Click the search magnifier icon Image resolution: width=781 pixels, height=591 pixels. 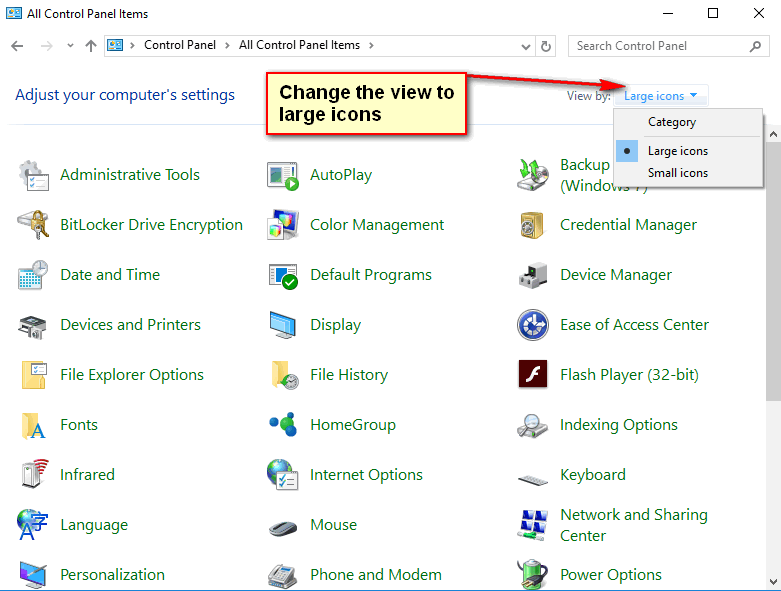tap(756, 46)
